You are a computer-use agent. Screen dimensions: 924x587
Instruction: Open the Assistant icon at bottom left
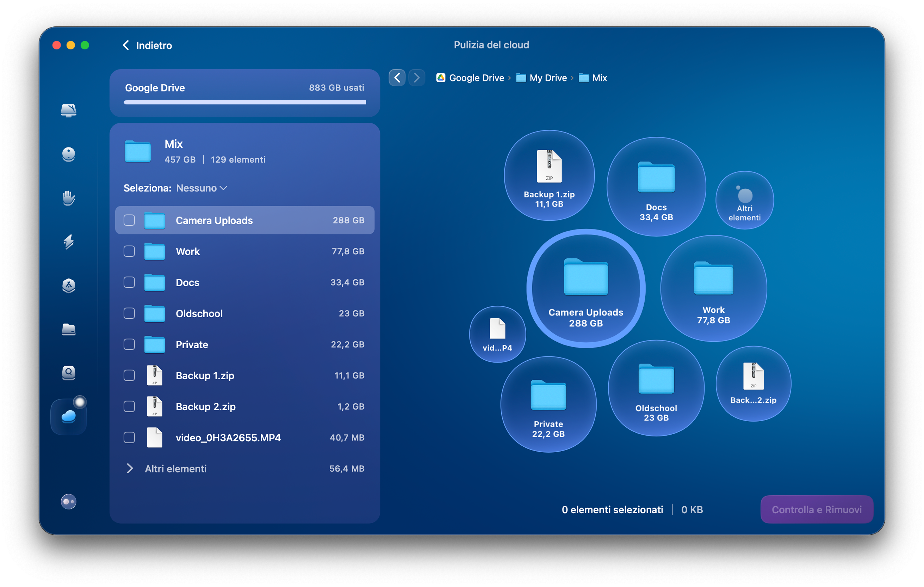(69, 501)
